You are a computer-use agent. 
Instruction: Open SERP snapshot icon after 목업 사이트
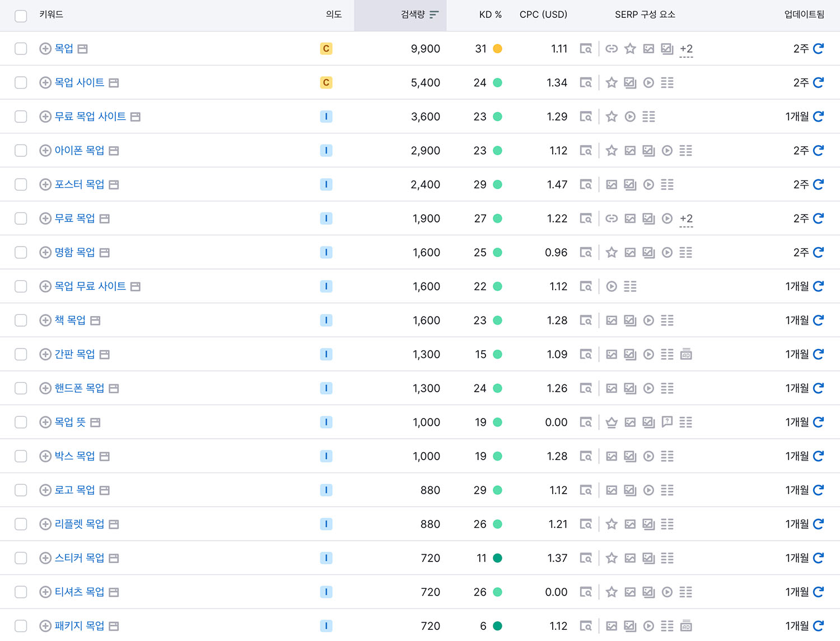click(114, 83)
